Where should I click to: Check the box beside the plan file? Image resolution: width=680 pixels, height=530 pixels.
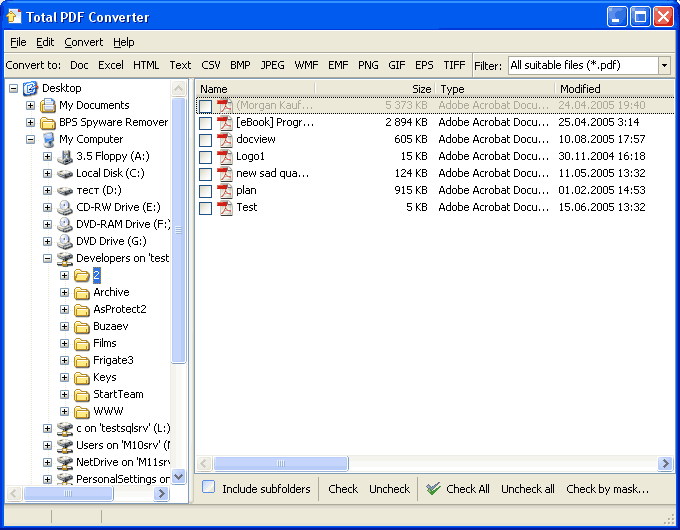[205, 191]
